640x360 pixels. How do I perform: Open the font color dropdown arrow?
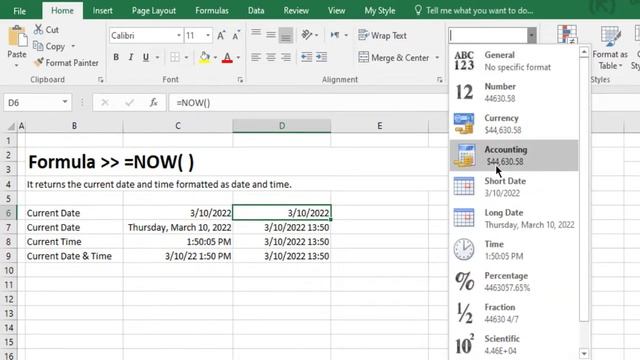(x=238, y=58)
